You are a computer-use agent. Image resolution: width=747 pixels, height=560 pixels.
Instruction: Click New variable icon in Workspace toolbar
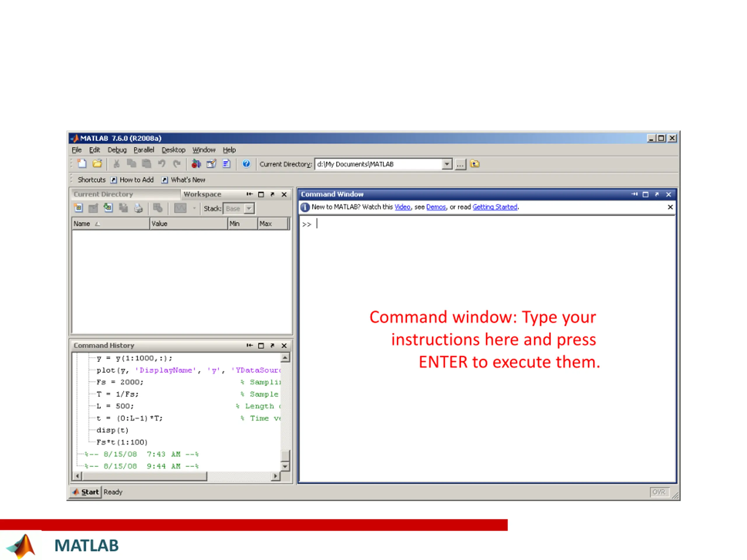[78, 208]
